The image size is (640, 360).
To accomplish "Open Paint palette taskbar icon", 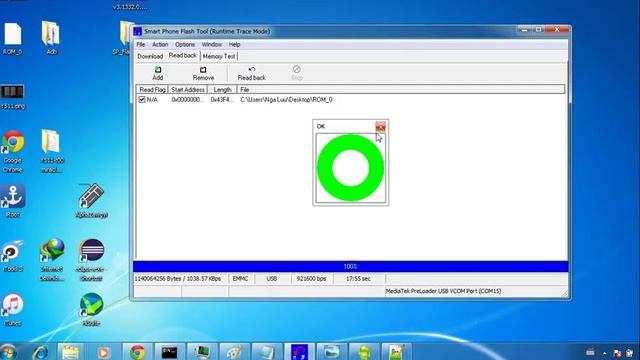I will coord(234,352).
